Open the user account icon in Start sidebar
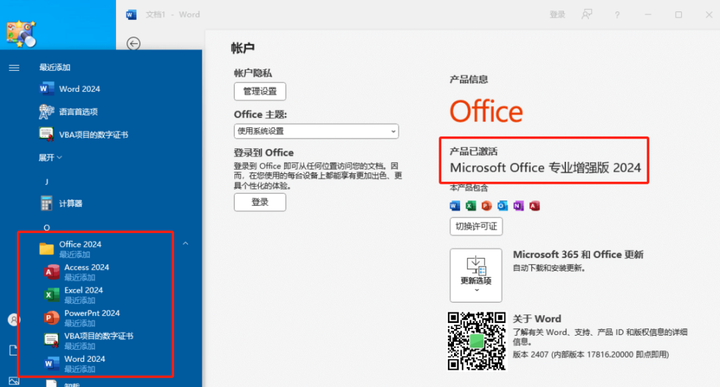This screenshot has height=387, width=720. (x=14, y=320)
